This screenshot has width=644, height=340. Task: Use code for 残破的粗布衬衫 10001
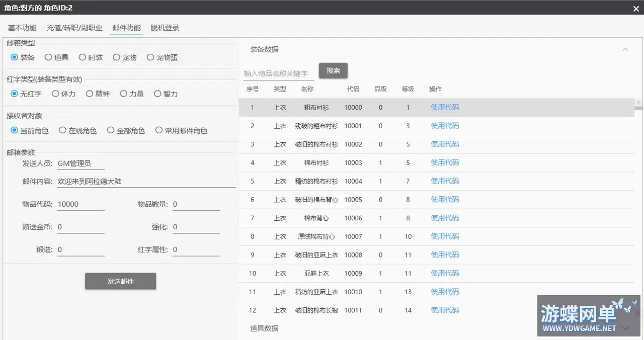[445, 126]
